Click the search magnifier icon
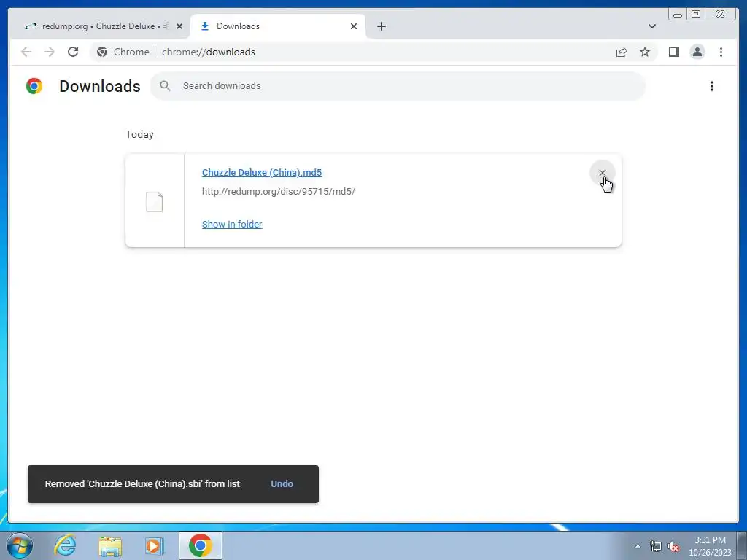The width and height of the screenshot is (747, 560). (x=165, y=86)
